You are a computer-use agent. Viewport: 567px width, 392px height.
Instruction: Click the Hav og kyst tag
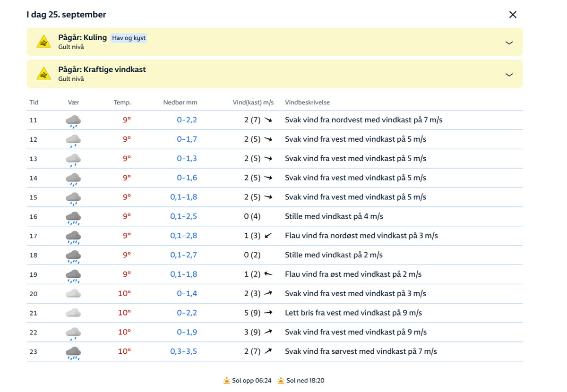129,38
